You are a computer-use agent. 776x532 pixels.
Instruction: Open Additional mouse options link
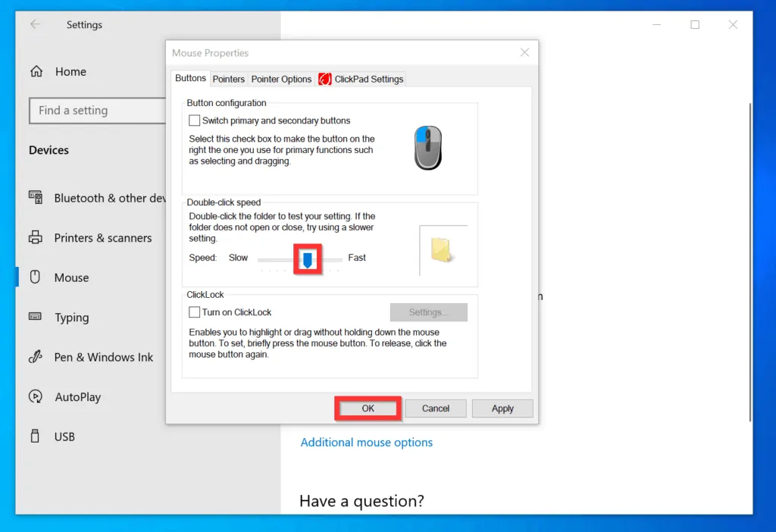point(367,443)
